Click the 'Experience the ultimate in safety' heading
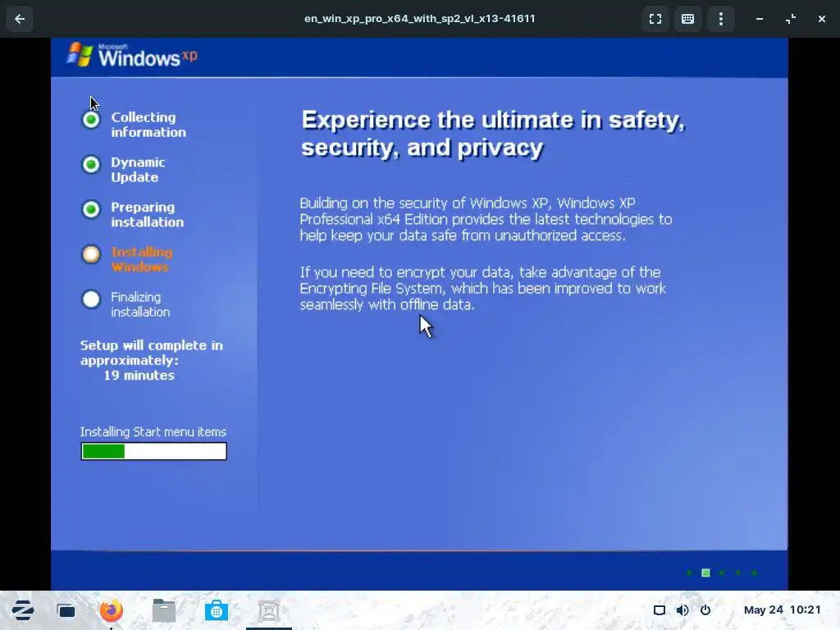This screenshot has height=630, width=840. click(493, 134)
